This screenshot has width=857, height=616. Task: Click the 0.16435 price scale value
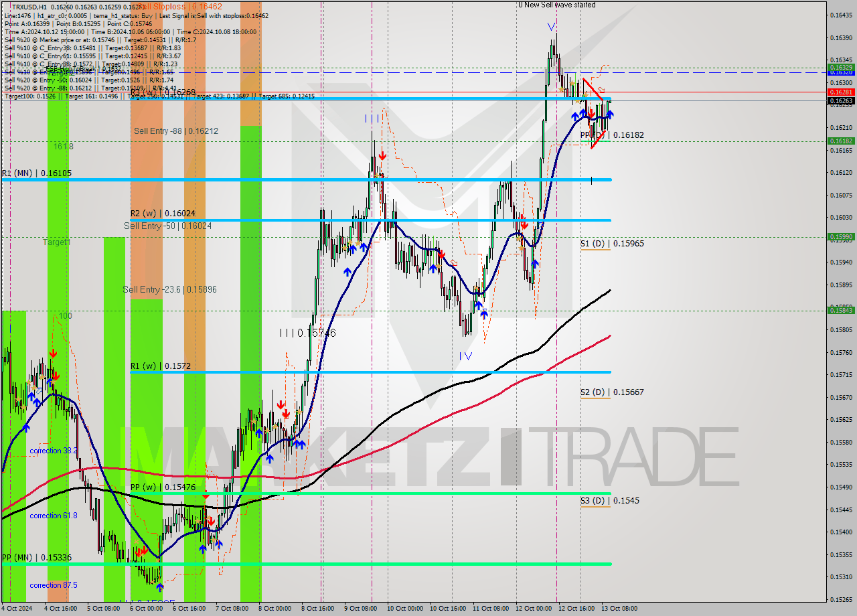[840, 15]
